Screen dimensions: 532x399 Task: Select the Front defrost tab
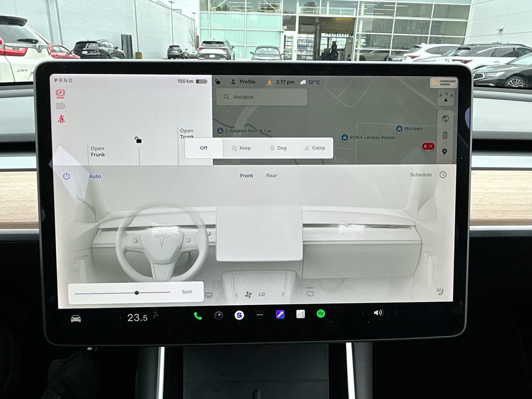pyautogui.click(x=246, y=175)
